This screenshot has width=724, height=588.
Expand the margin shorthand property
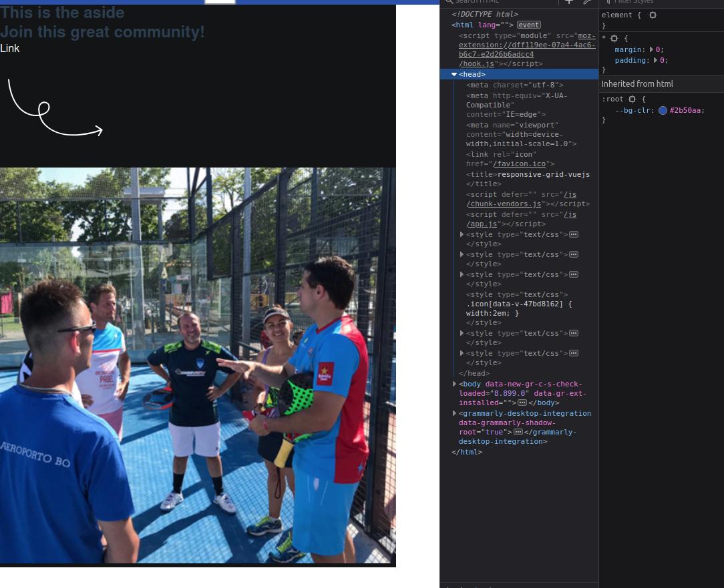point(651,49)
